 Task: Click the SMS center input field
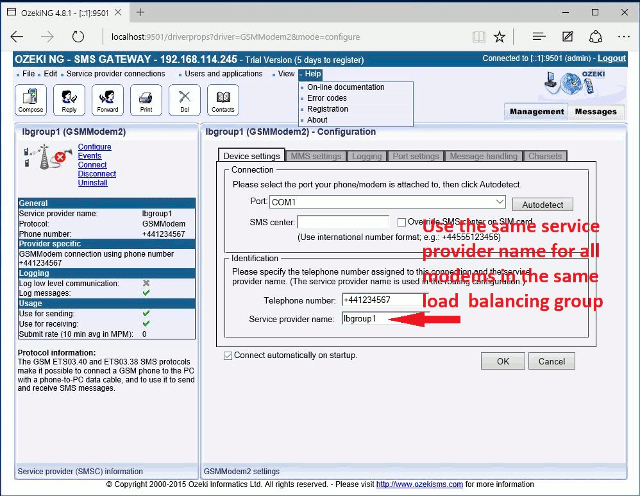click(x=343, y=222)
